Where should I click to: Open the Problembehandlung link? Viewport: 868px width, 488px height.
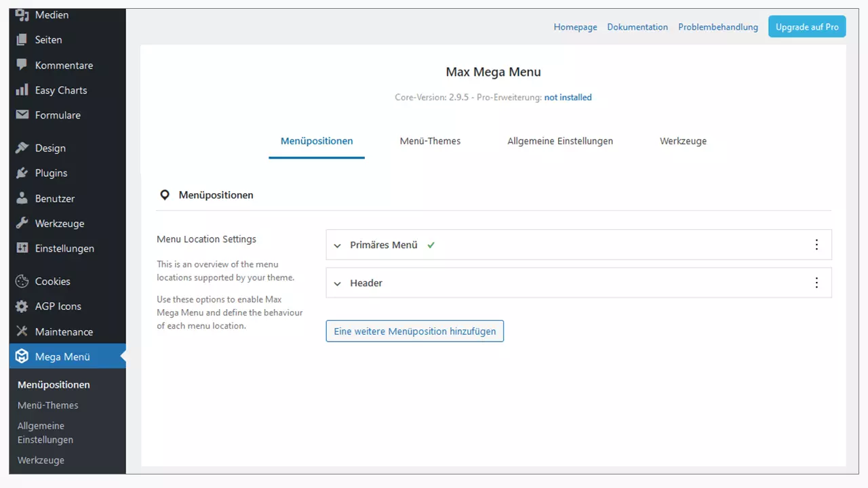[718, 27]
